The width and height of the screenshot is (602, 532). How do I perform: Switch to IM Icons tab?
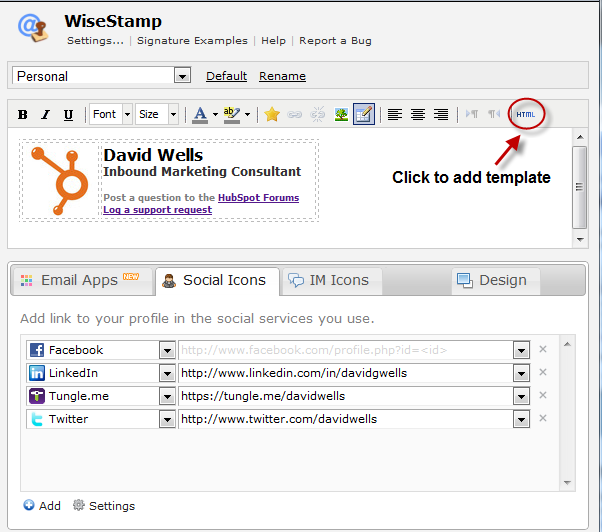(332, 281)
